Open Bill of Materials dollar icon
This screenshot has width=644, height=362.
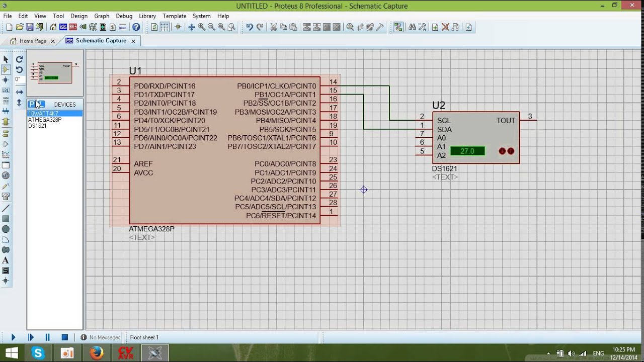[113, 27]
